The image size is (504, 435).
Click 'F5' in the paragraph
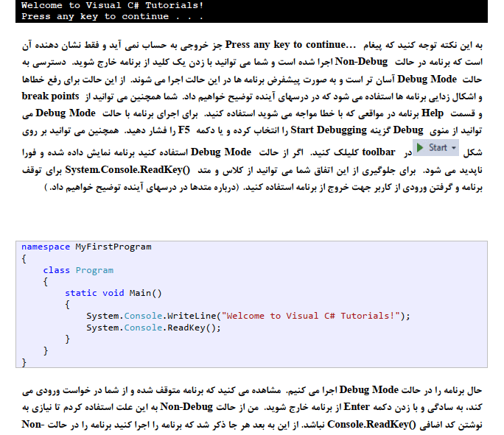coord(184,130)
